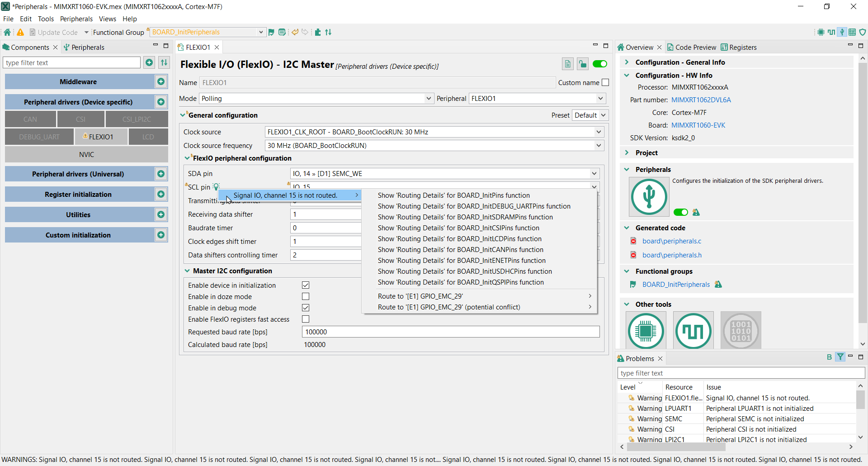Switch to the Code Preview tab
Screen dimensions: 868x466
click(692, 48)
